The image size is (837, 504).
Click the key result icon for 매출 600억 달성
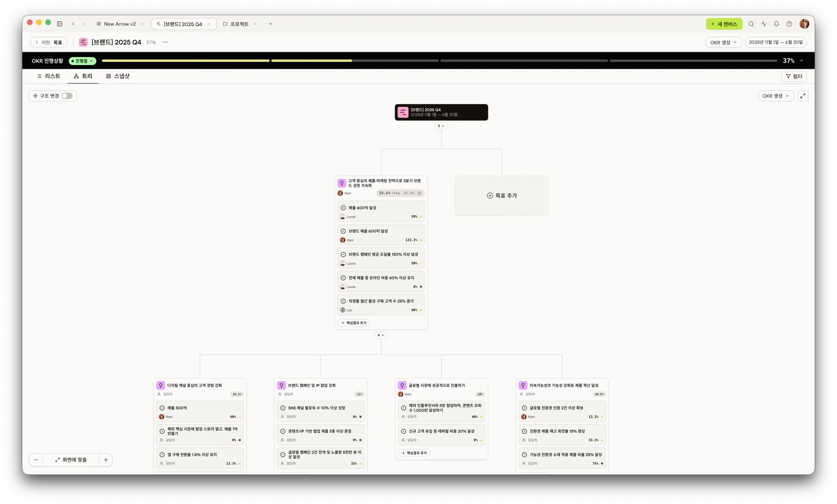[x=343, y=208]
